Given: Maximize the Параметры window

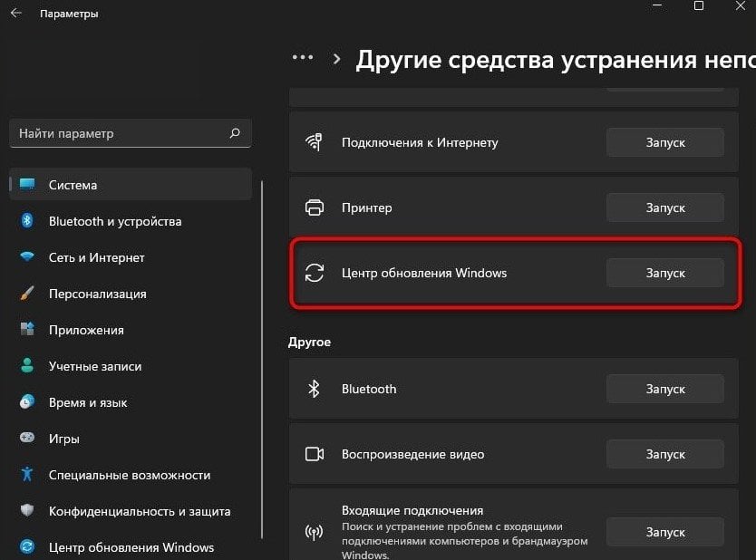Looking at the screenshot, I should [x=699, y=5].
